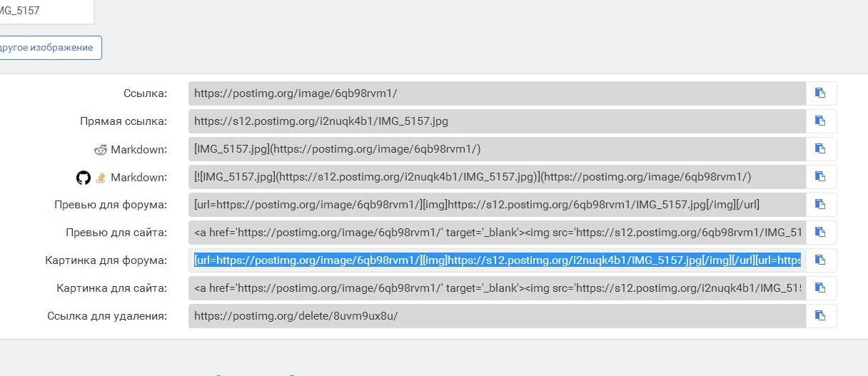Click the IMG_5157 filename box

[x=46, y=11]
